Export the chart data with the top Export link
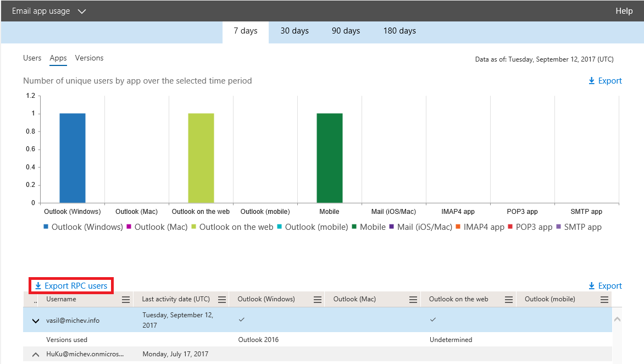This screenshot has width=644, height=364. pos(606,81)
